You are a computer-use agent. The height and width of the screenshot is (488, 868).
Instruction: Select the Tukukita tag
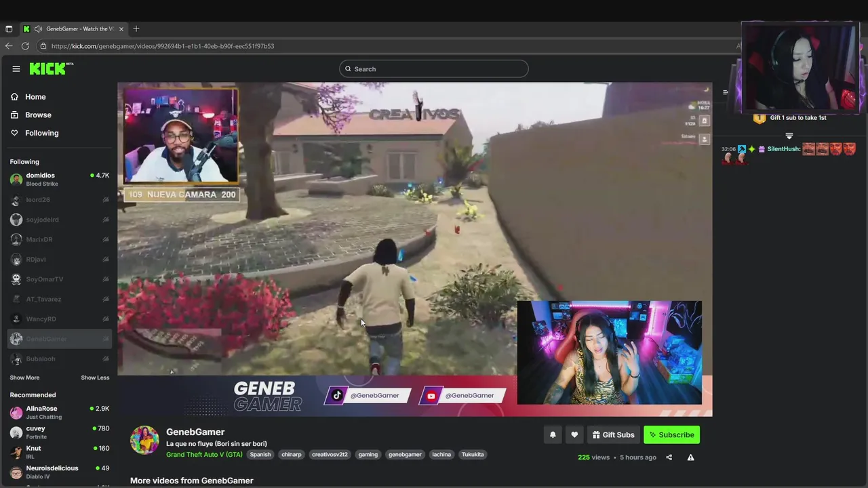pos(473,455)
